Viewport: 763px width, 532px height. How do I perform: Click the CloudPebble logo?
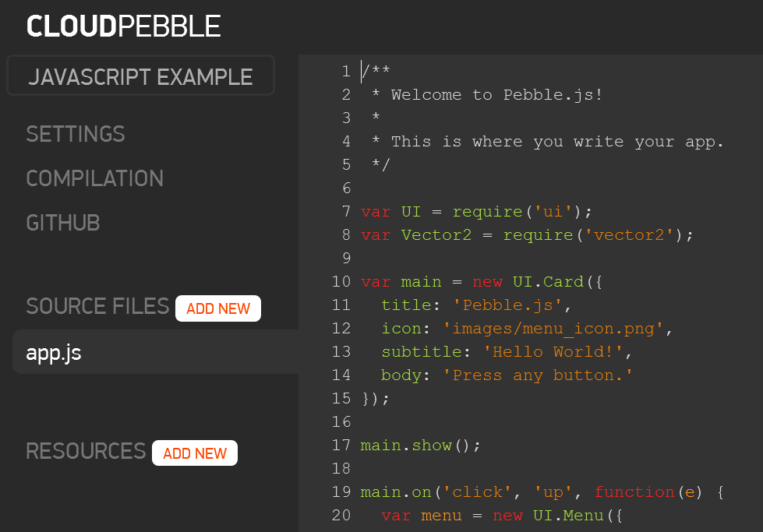pos(124,26)
